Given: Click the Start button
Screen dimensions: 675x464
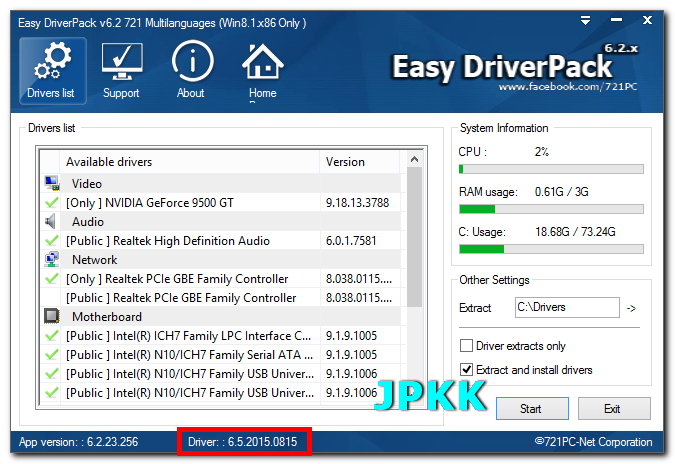Looking at the screenshot, I should point(532,408).
